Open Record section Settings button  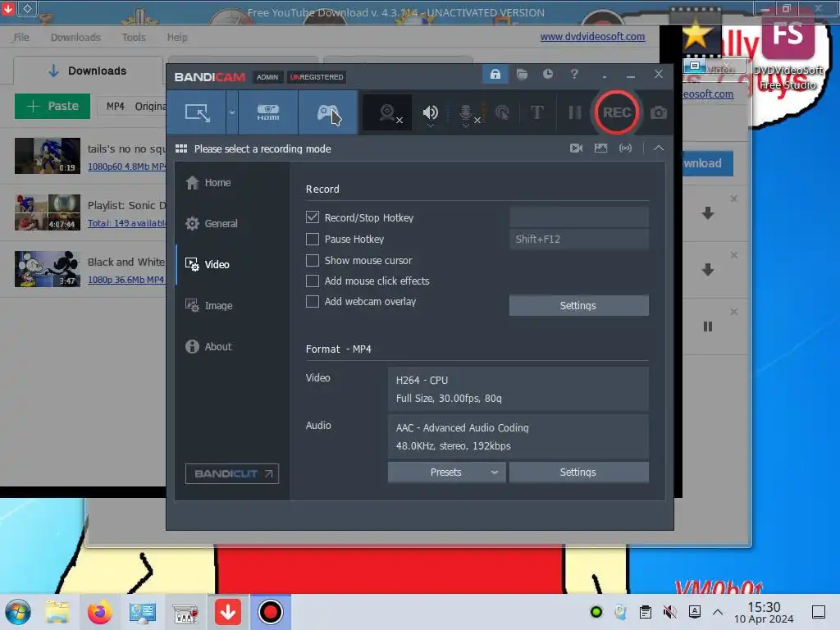(578, 305)
